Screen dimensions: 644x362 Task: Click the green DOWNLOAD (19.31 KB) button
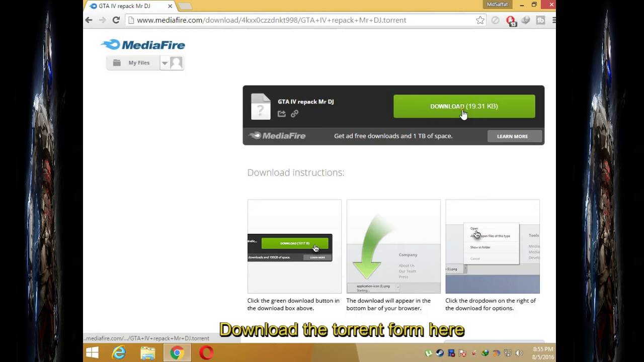(x=464, y=106)
